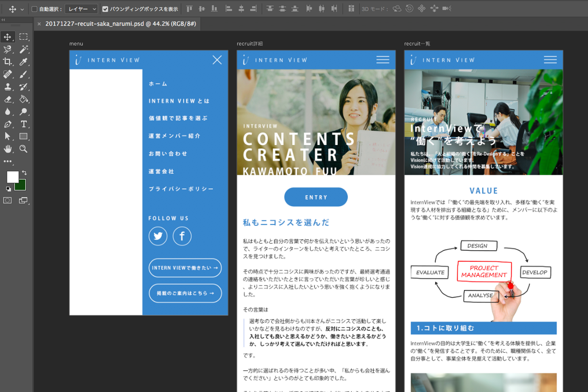
Task: Activate the Pen tool
Action: [x=7, y=124]
